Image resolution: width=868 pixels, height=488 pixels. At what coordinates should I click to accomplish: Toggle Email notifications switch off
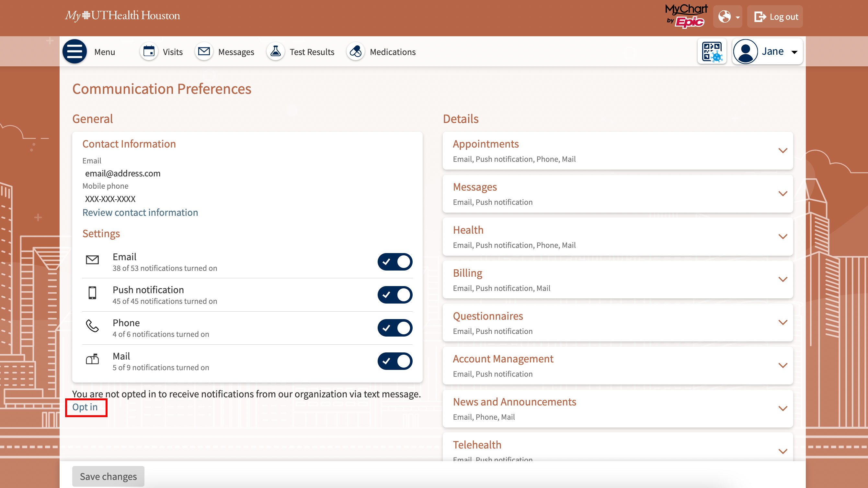[394, 262]
